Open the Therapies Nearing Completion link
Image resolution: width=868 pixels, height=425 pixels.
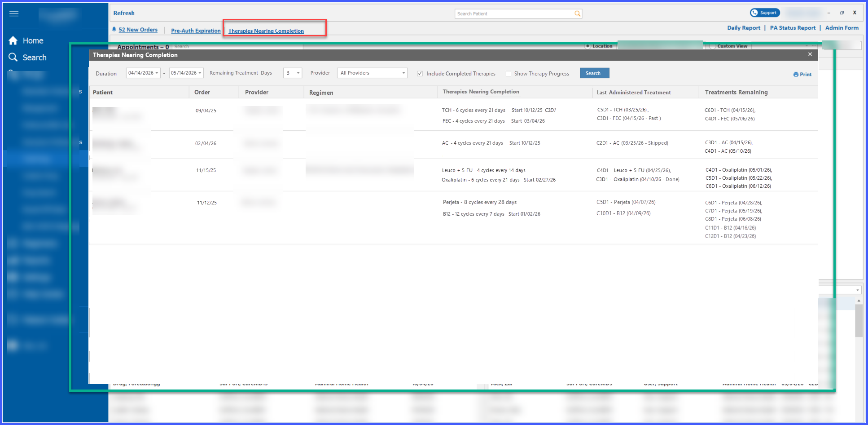(266, 31)
